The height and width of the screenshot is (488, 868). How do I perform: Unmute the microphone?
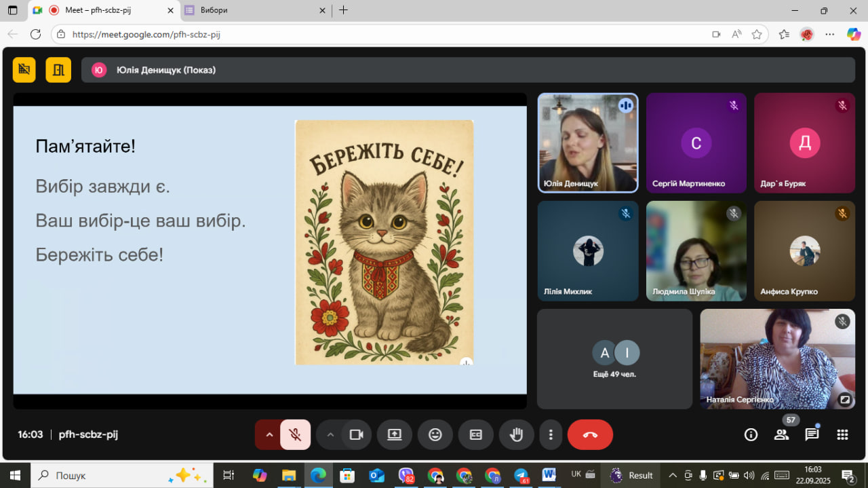click(295, 434)
